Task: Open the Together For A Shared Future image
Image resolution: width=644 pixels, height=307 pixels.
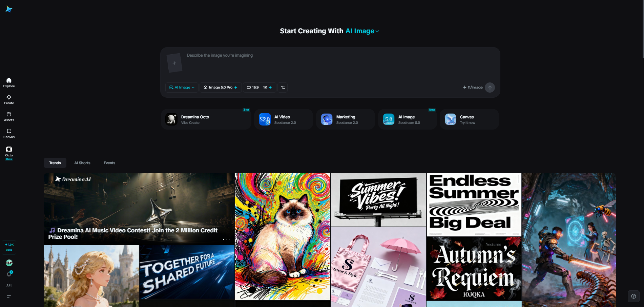Action: pos(187,272)
